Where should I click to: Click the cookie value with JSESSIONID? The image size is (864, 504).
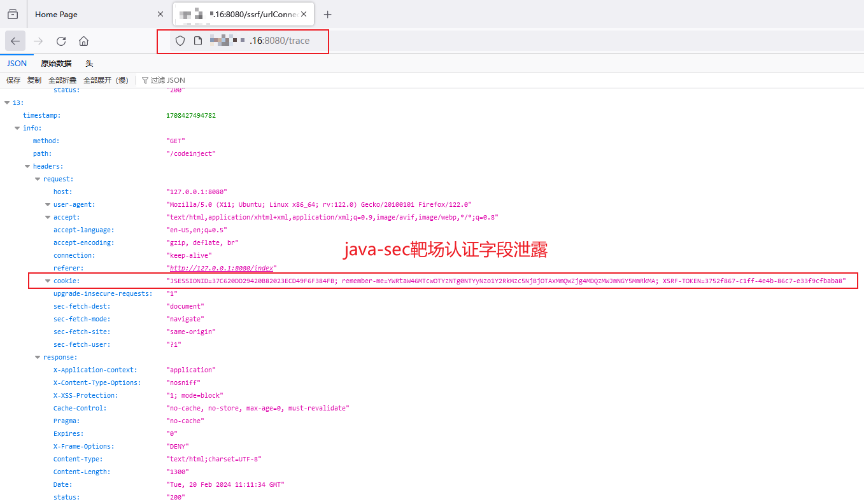tap(507, 281)
